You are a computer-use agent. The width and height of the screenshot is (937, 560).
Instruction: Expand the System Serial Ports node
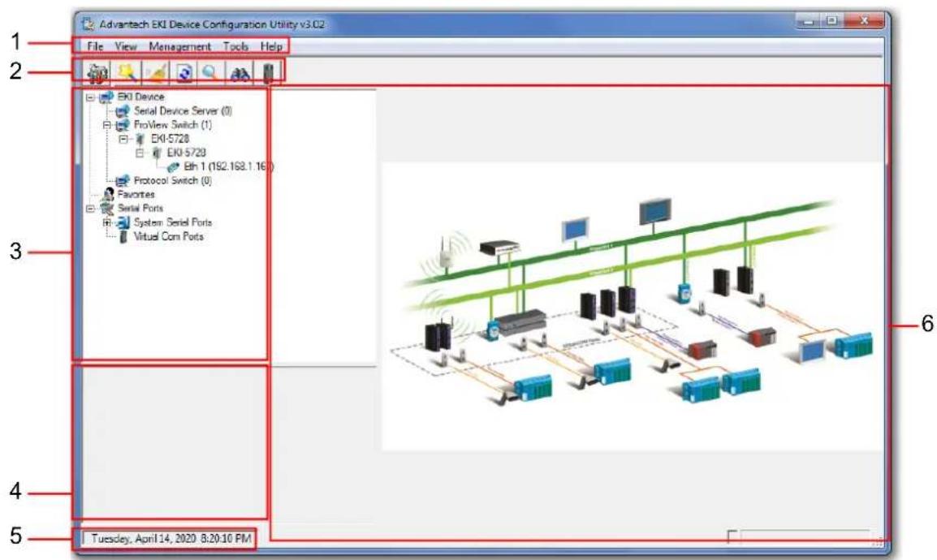(x=106, y=222)
